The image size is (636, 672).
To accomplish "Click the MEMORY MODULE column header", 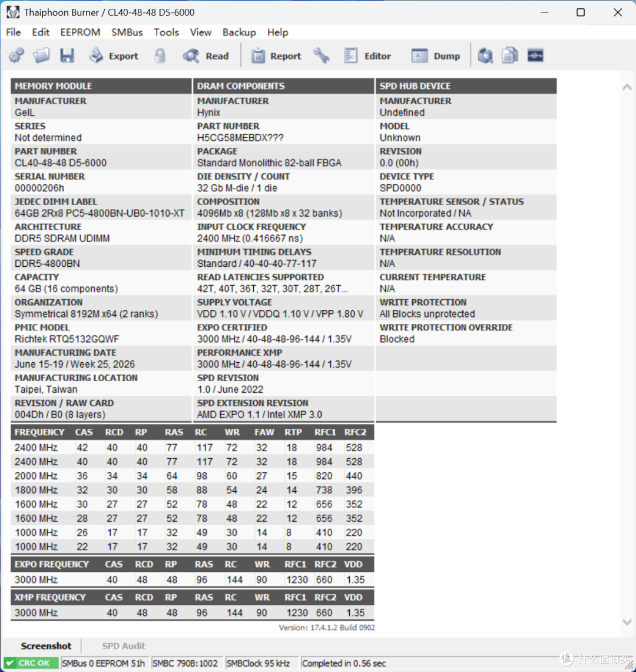I will (101, 86).
